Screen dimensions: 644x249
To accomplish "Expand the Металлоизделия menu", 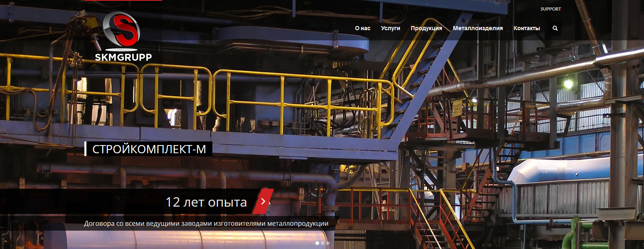I will tap(477, 28).
